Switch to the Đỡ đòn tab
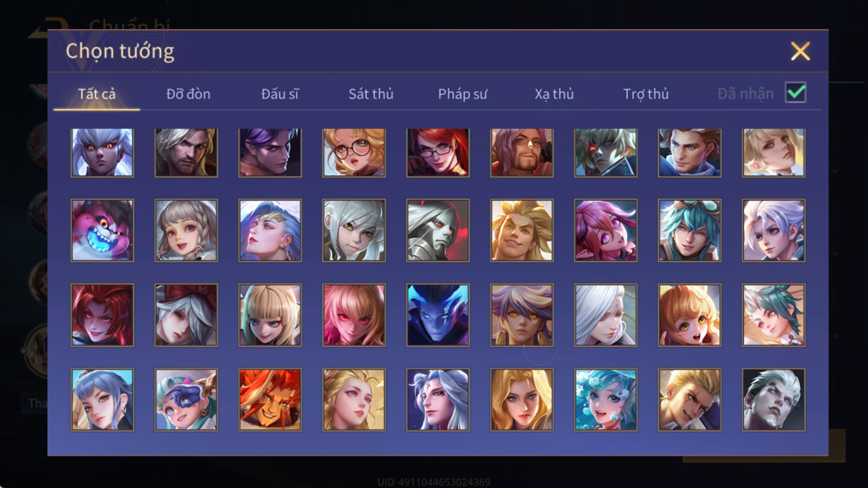Screen dimensions: 868x488 pyautogui.click(x=188, y=94)
